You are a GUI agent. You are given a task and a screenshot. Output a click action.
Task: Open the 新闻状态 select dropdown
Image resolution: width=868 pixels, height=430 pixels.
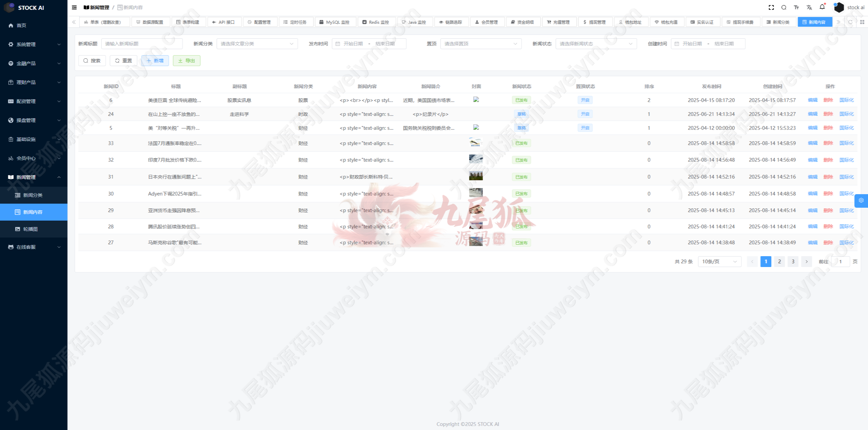pos(596,44)
